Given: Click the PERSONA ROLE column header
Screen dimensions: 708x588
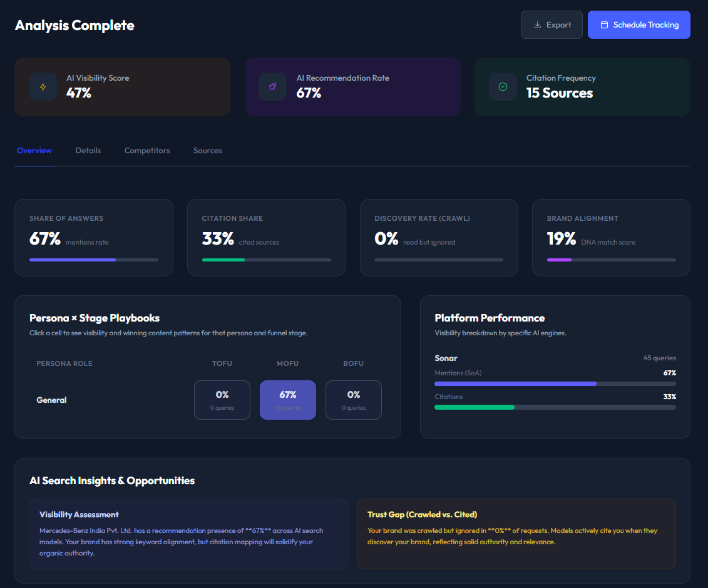Looking at the screenshot, I should pos(64,363).
